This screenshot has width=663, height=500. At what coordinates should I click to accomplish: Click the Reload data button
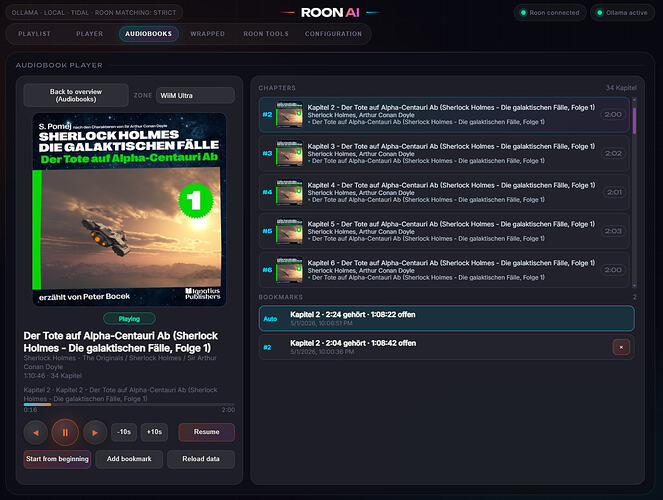click(x=201, y=459)
